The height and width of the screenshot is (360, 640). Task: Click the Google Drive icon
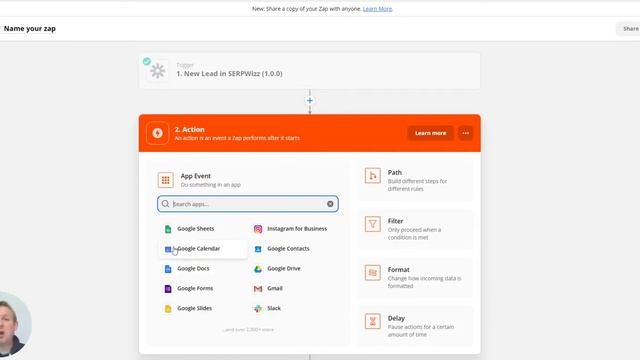tap(258, 269)
